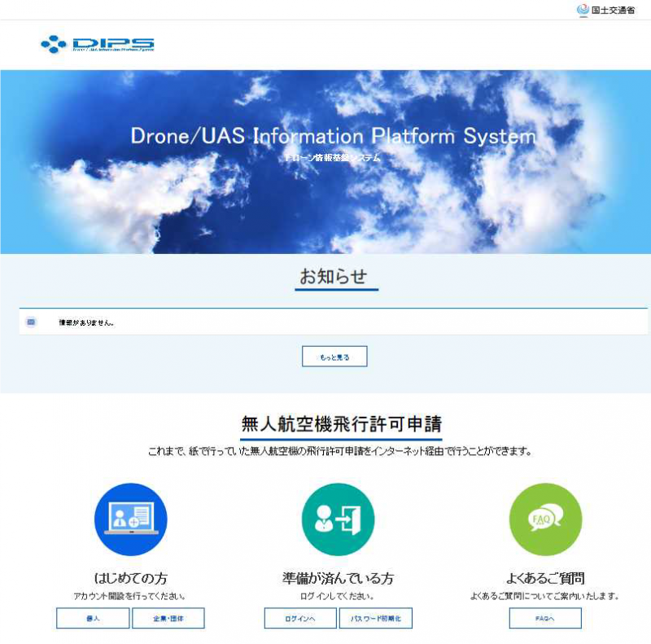Click the よくあるご質問 heading
This screenshot has height=644, width=651.
(545, 578)
